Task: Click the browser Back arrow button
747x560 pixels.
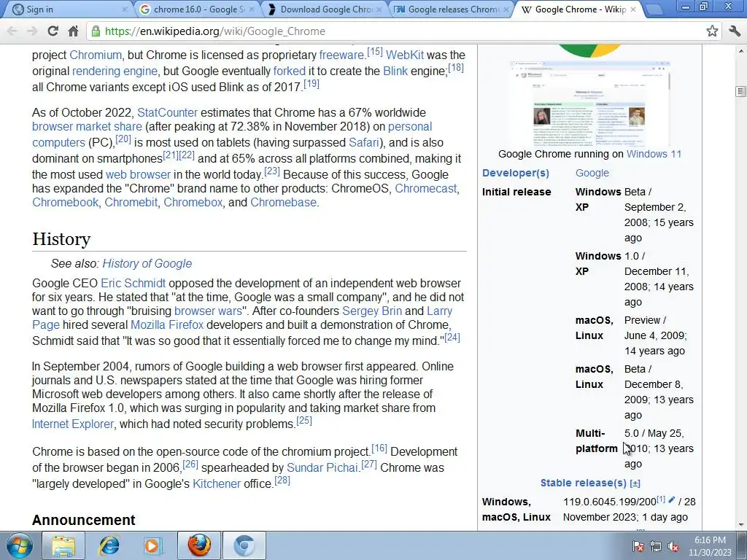Action: (x=12, y=31)
